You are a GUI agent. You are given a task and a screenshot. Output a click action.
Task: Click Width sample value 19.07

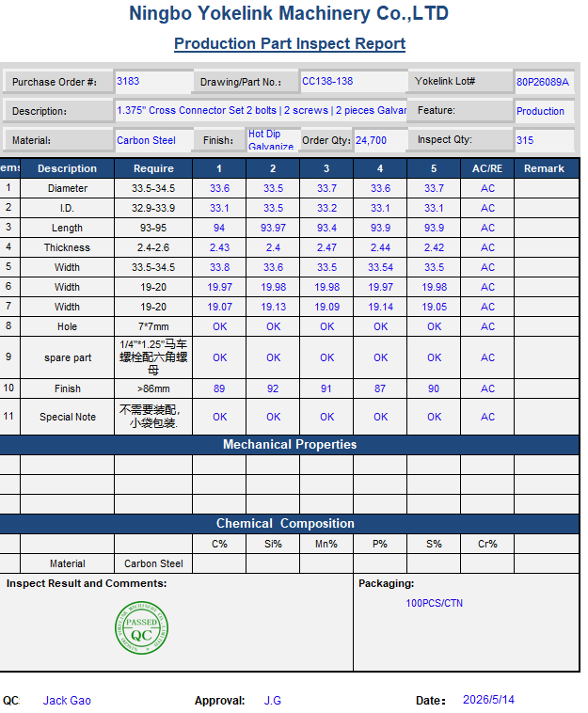click(x=219, y=307)
